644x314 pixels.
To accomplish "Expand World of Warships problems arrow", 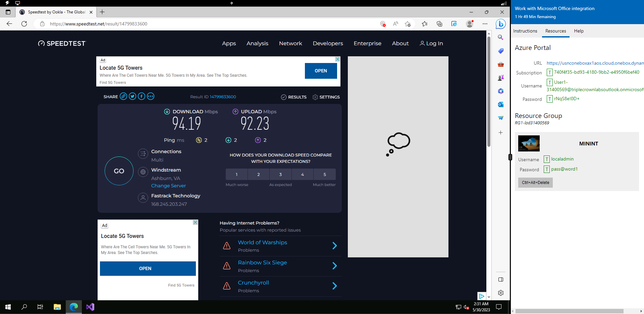I will 334,246.
